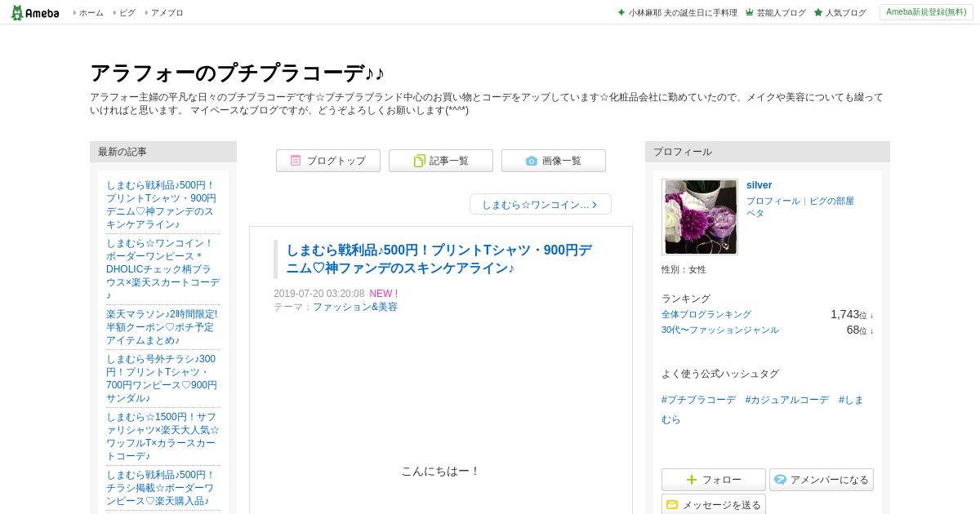Click the silver profile photo

700,217
